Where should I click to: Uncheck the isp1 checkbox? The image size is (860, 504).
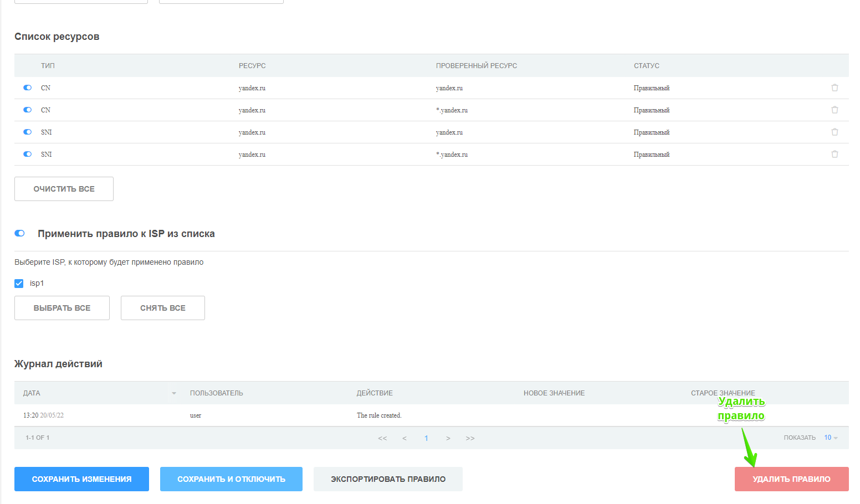tap(19, 283)
